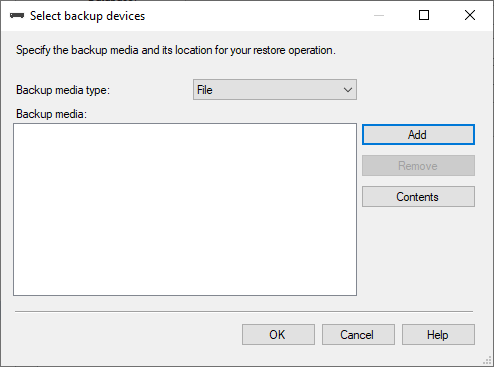This screenshot has height=367, width=494.
Task: Open Help for this dialog
Action: [438, 335]
